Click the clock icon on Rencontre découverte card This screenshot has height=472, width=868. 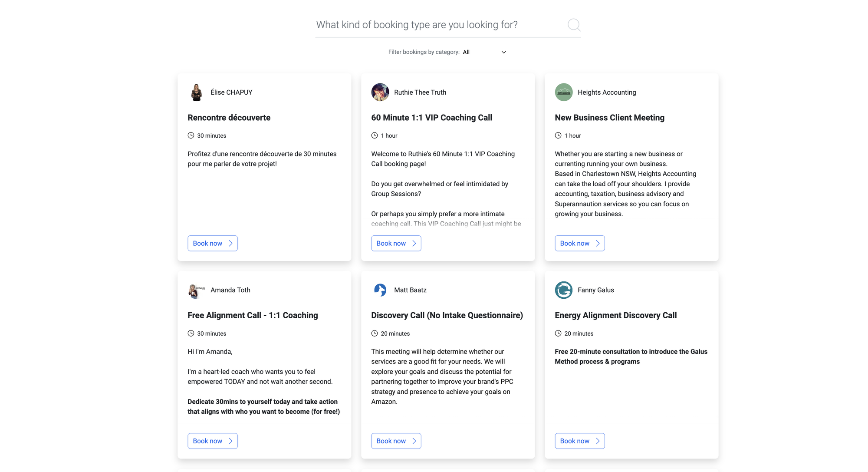coord(191,135)
